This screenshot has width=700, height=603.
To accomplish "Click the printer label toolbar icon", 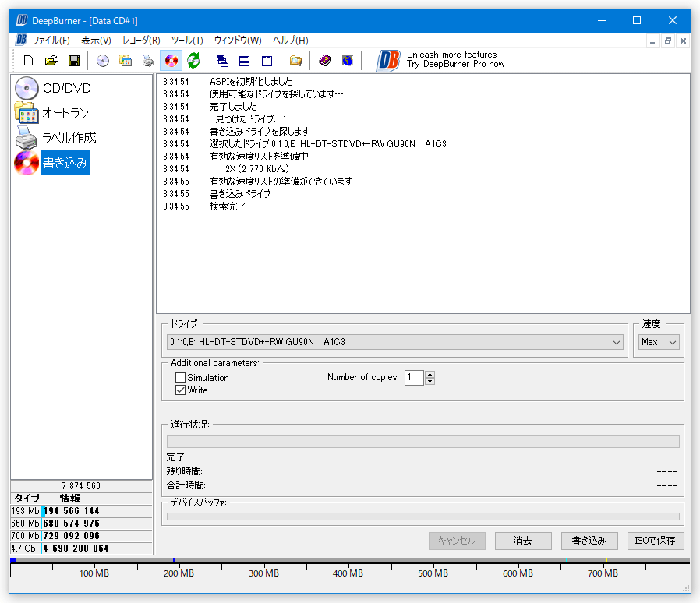I will [x=148, y=60].
